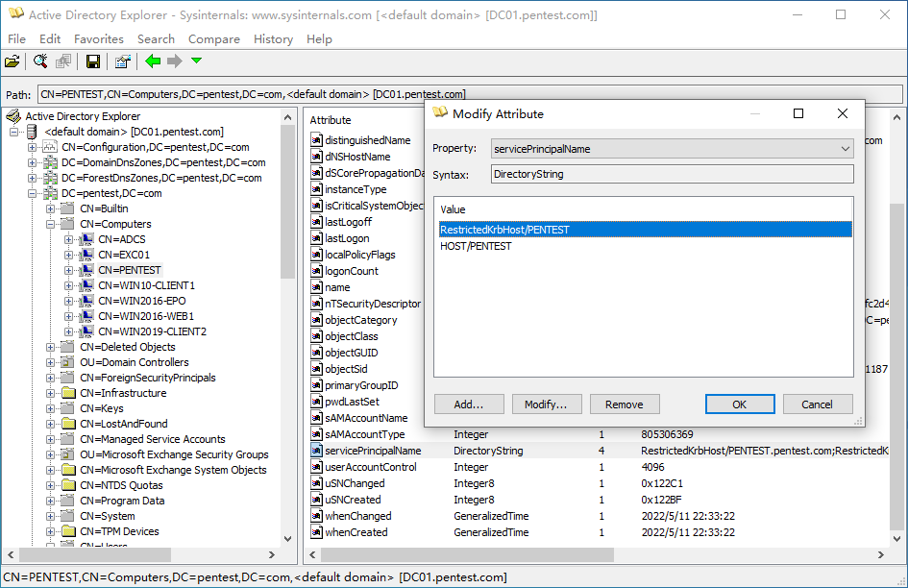Click the Value column header in dialog

pyautogui.click(x=453, y=209)
